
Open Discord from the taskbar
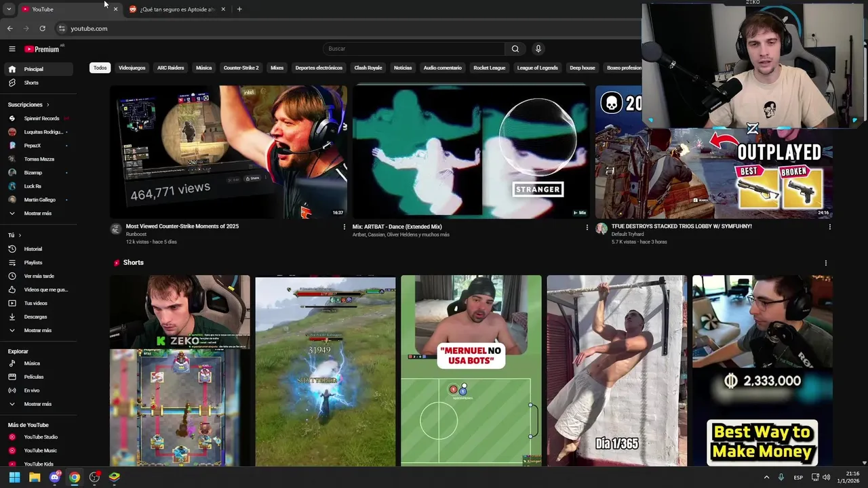coord(54,477)
